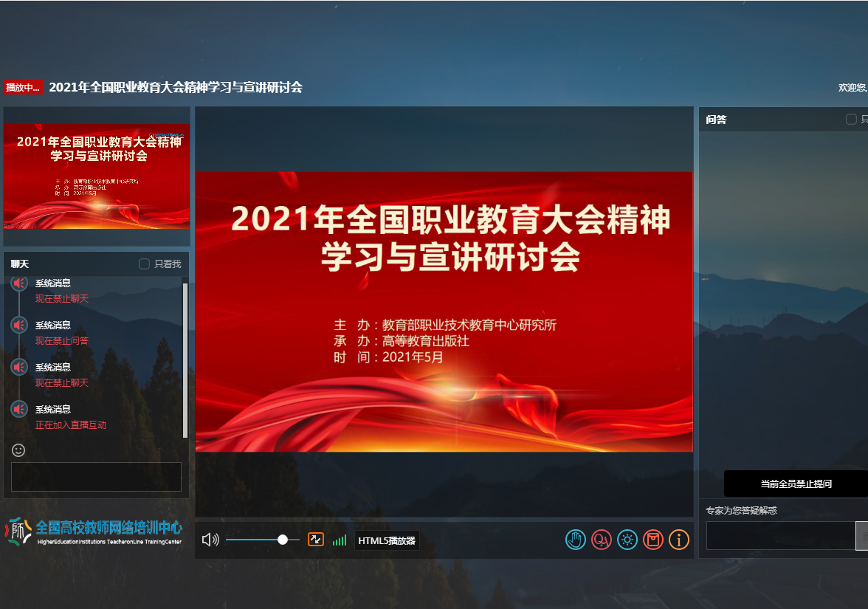
Task: Toggle the checkbox in the 问答 header
Action: tap(851, 120)
